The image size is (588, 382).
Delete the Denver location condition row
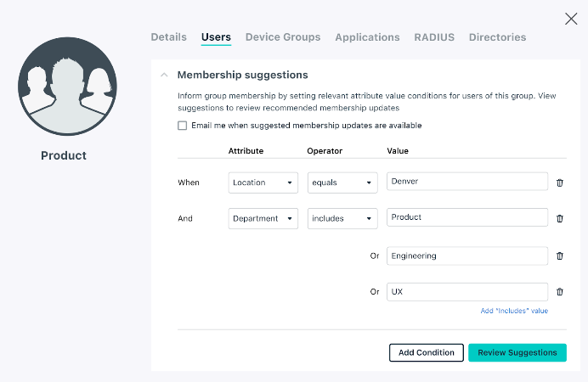(x=559, y=183)
